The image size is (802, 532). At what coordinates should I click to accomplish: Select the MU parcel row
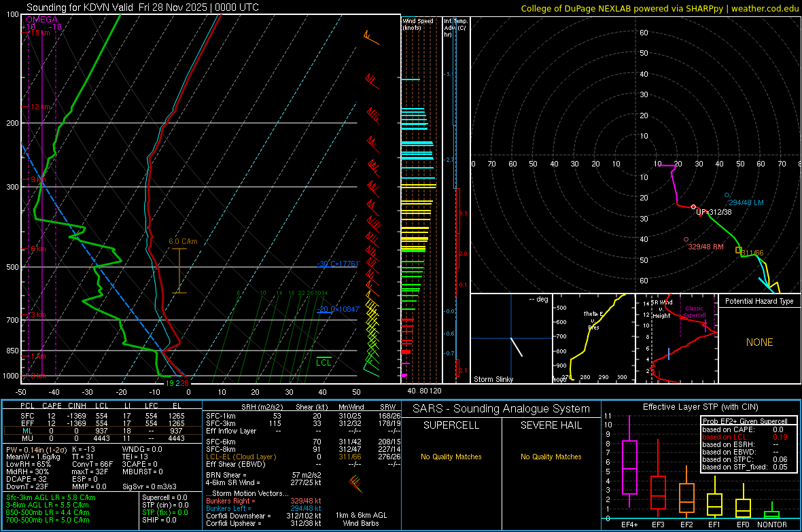(x=103, y=438)
